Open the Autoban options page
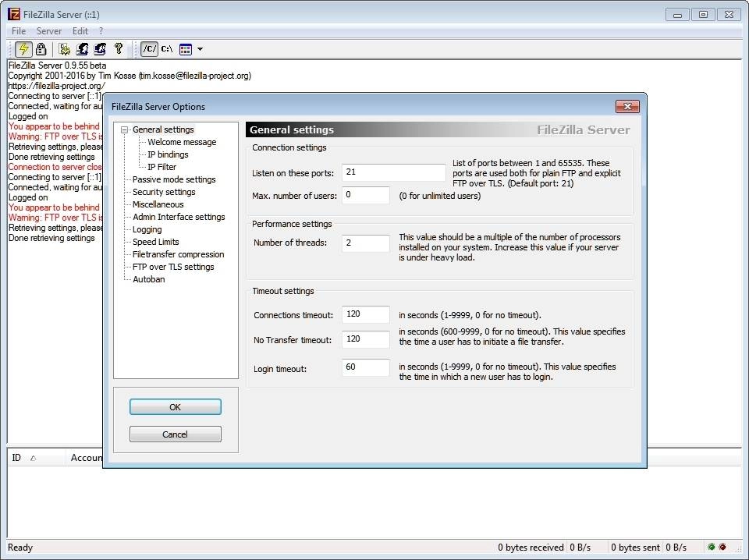Viewport: 749px width, 560px height. pos(148,279)
